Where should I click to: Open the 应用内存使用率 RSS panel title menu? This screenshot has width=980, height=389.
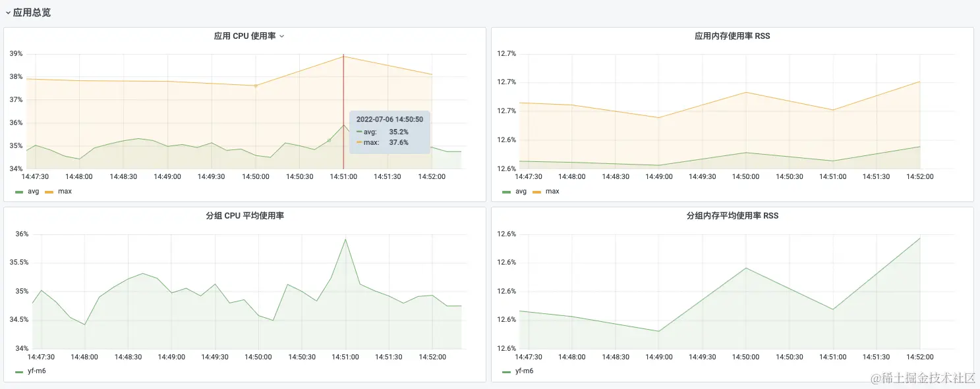coord(732,36)
